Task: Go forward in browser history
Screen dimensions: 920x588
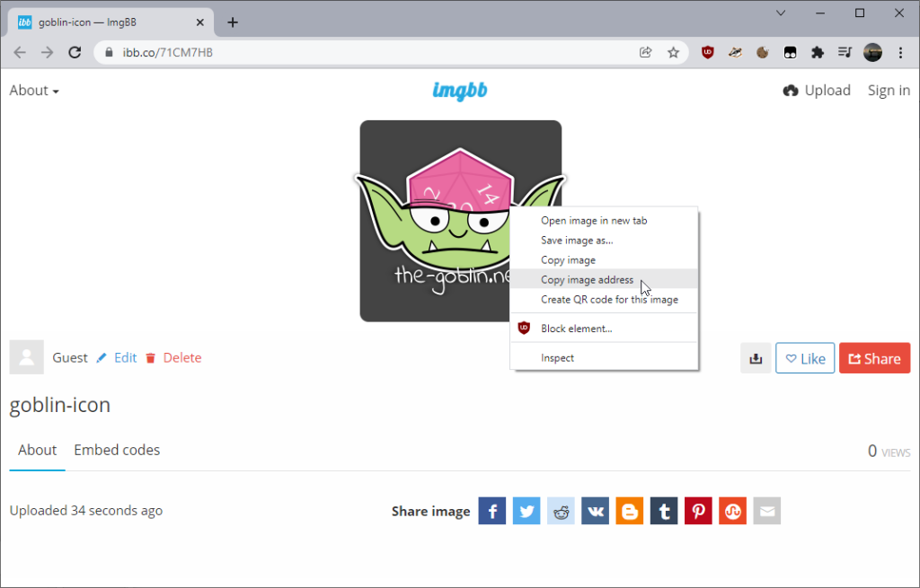Action: 47,52
